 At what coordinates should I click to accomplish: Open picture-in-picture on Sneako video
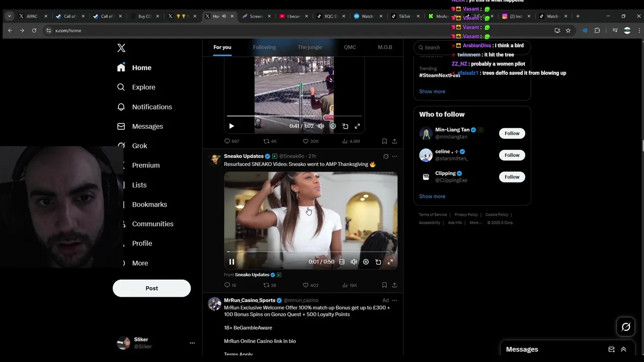378,262
